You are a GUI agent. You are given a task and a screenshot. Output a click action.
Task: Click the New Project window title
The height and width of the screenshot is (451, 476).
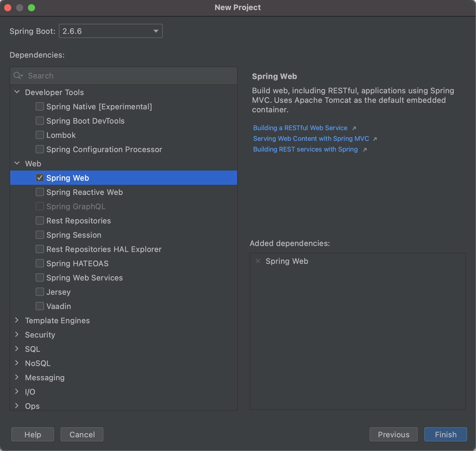(238, 7)
